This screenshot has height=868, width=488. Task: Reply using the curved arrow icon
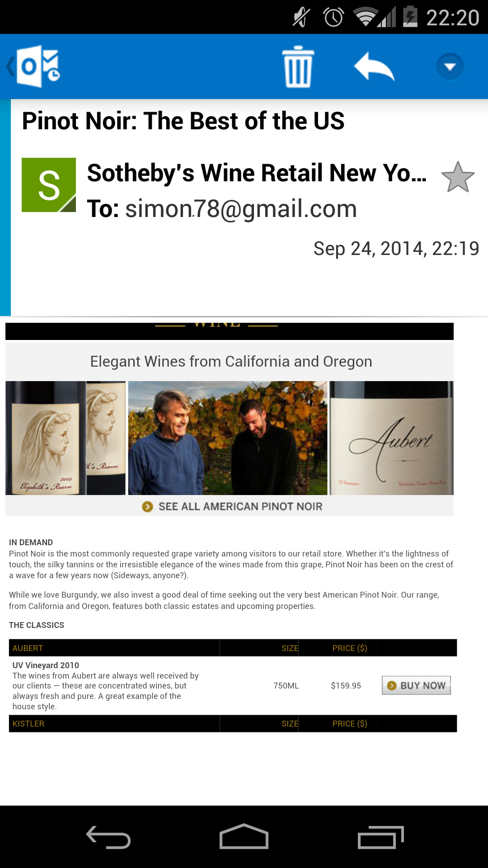(x=374, y=66)
